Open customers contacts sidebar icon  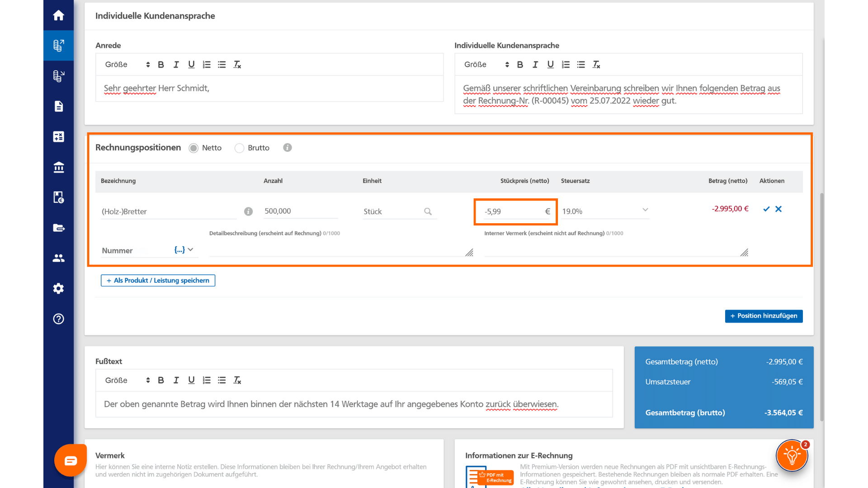click(58, 258)
